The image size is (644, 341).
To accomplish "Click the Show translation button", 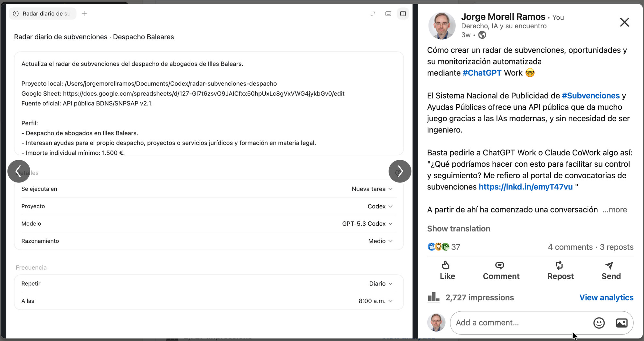I will coord(459,229).
